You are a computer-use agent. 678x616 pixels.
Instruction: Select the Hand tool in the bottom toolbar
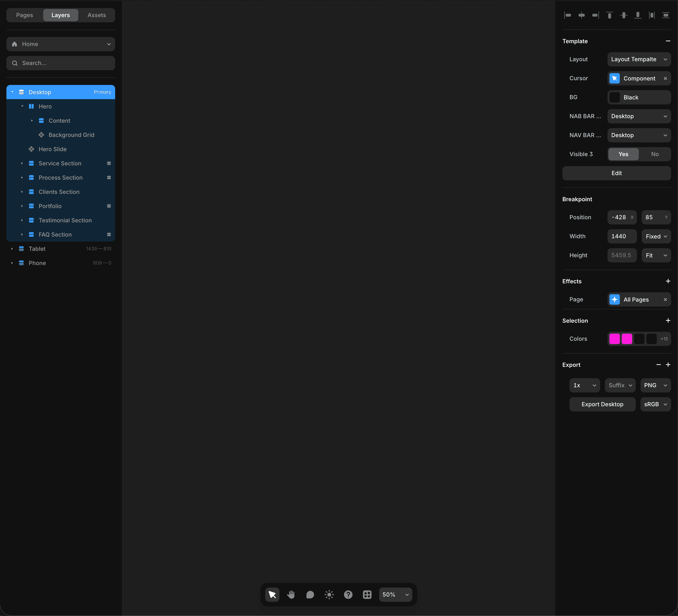(291, 594)
